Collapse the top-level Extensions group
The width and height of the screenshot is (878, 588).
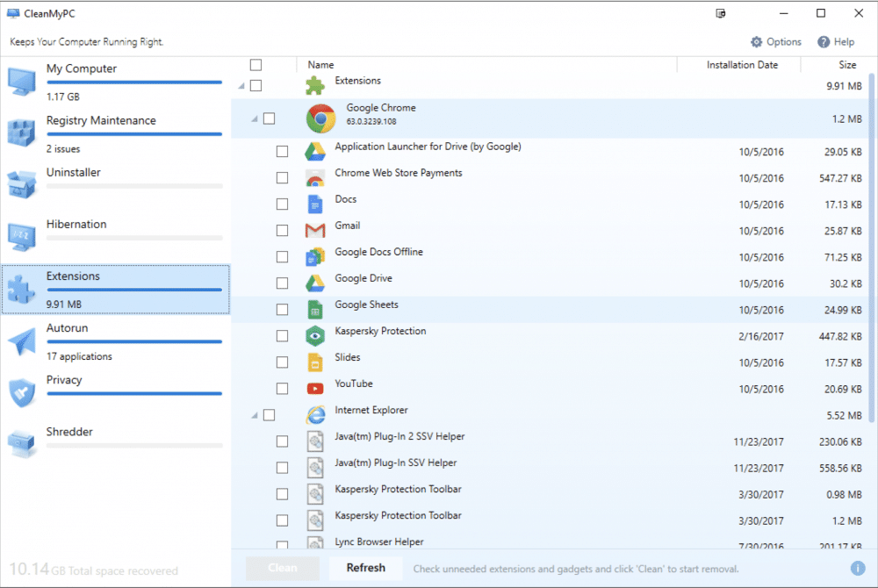click(242, 85)
